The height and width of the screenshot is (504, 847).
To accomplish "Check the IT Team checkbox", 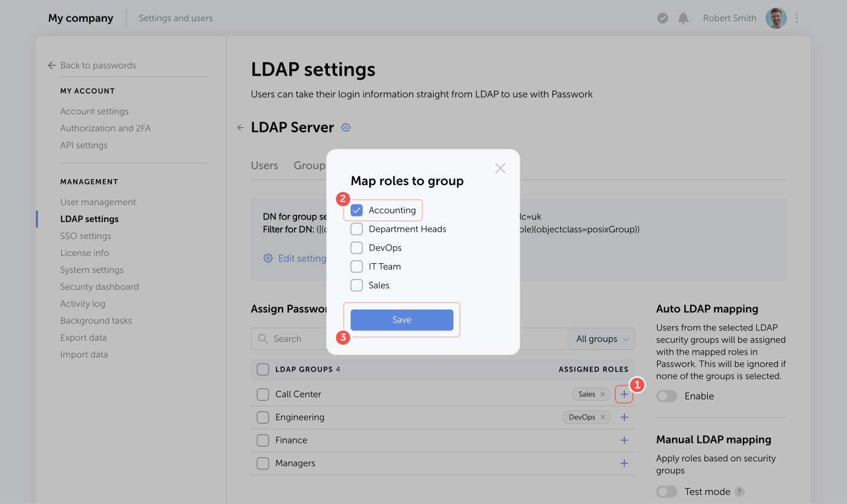I will point(356,266).
